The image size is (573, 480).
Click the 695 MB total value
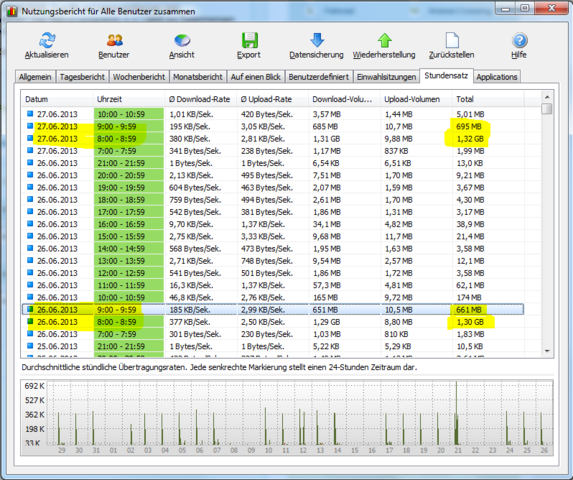(469, 126)
